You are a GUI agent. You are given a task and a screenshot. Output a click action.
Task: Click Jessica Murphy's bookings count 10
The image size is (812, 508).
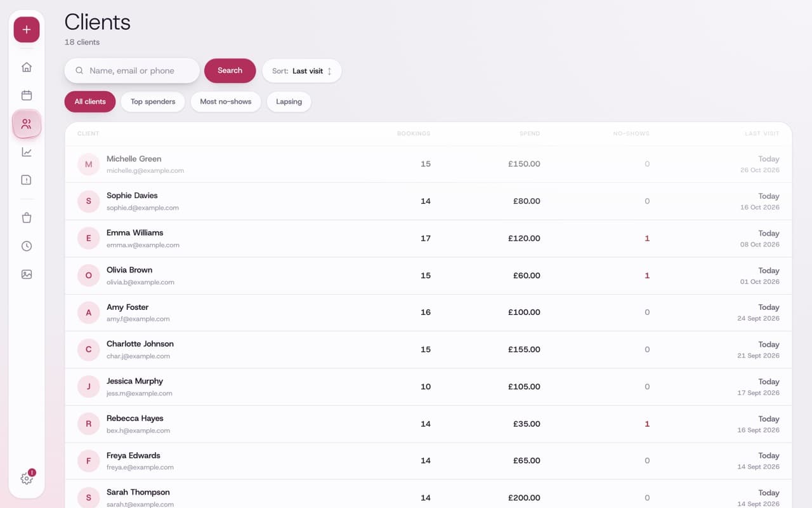click(426, 387)
